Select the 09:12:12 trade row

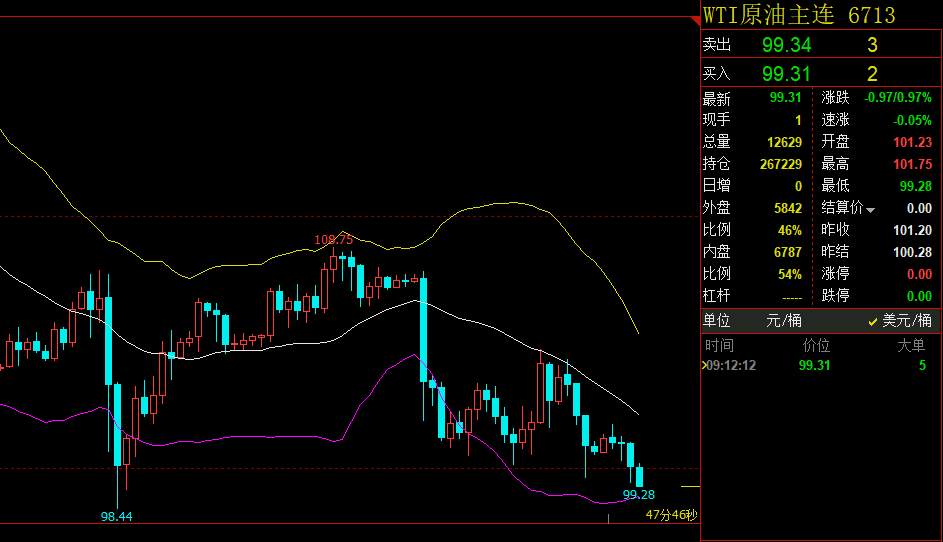pyautogui.click(x=821, y=366)
